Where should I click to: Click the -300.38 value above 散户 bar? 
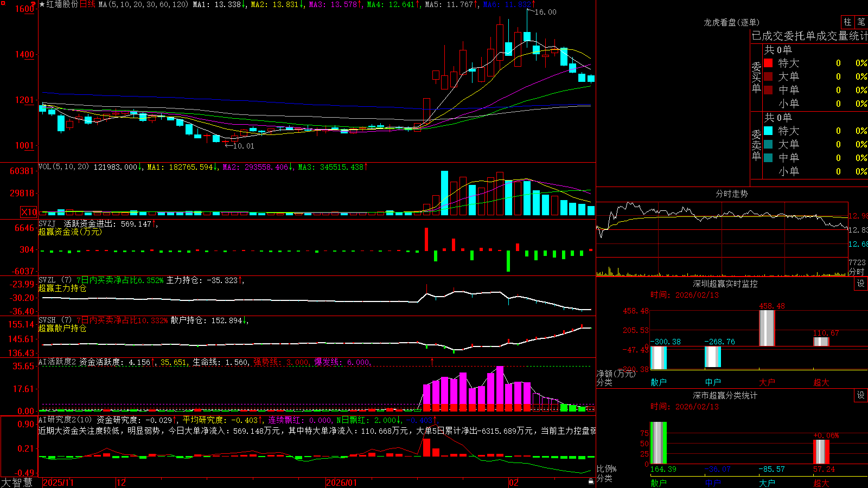click(x=665, y=342)
